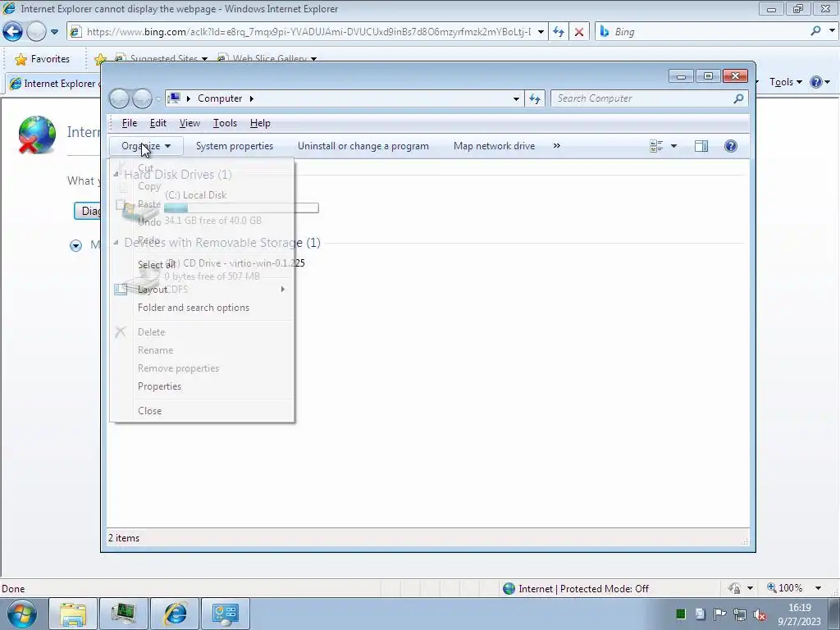Select the Internet Explorer page tab
Viewport: 840px width, 630px height.
click(x=53, y=84)
